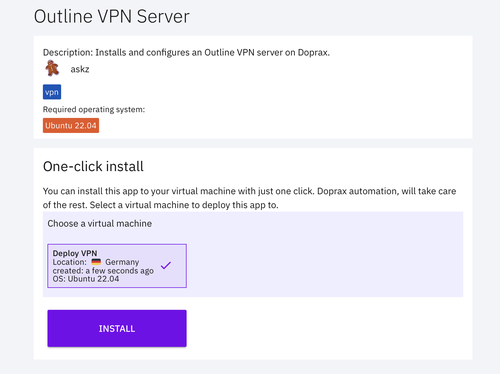
Task: Click the Outline VPN Server page title
Action: 112,16
